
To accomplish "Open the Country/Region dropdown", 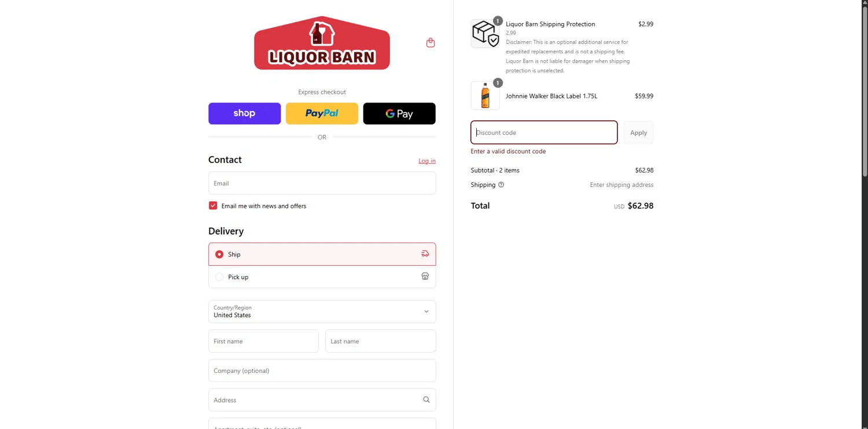I will (x=322, y=311).
